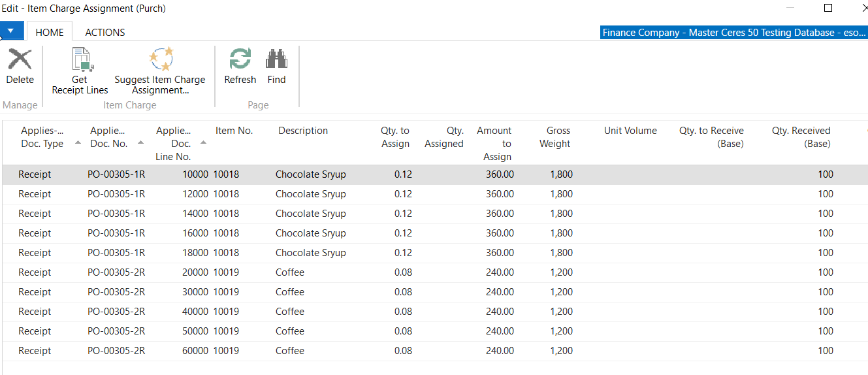Switch to the ACTIONS tab
This screenshot has height=375, width=868.
104,32
